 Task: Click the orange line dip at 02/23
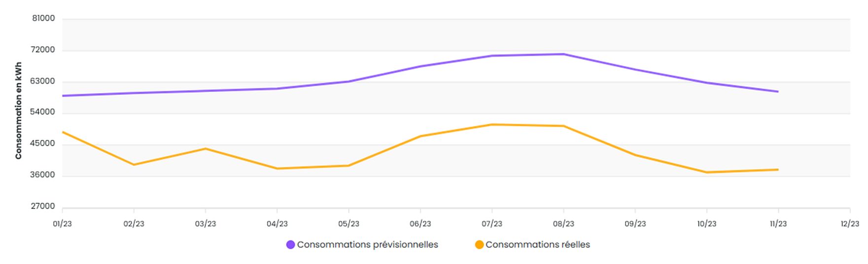pos(134,165)
